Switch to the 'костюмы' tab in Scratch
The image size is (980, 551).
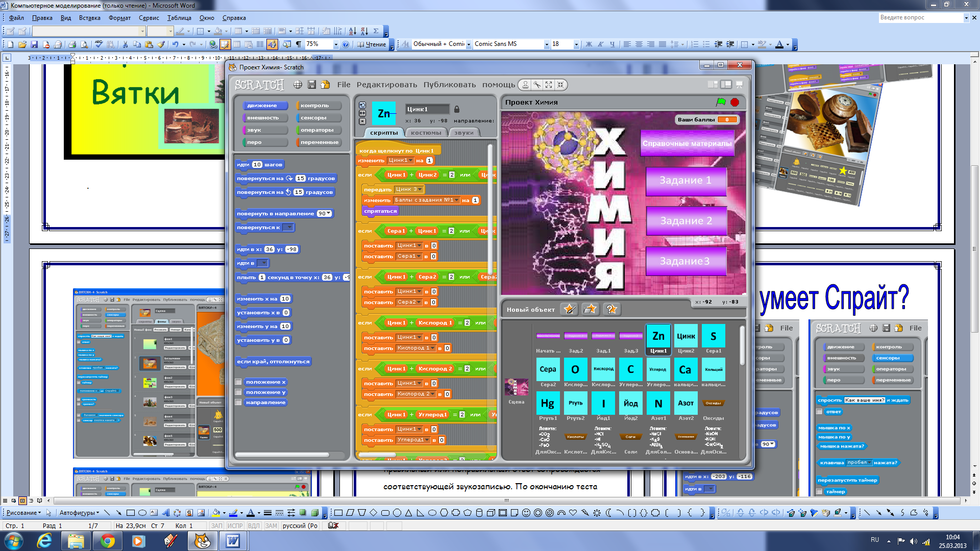tap(426, 133)
